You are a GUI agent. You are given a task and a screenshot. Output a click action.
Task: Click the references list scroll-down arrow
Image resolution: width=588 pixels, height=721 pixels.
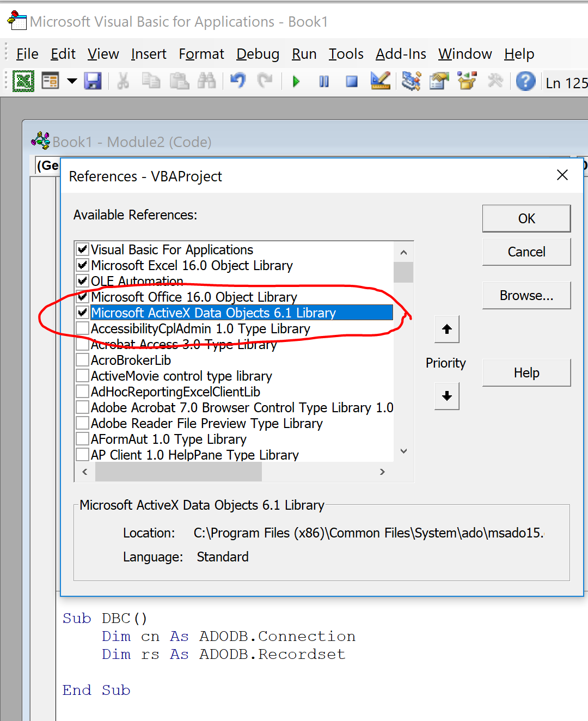point(403,451)
